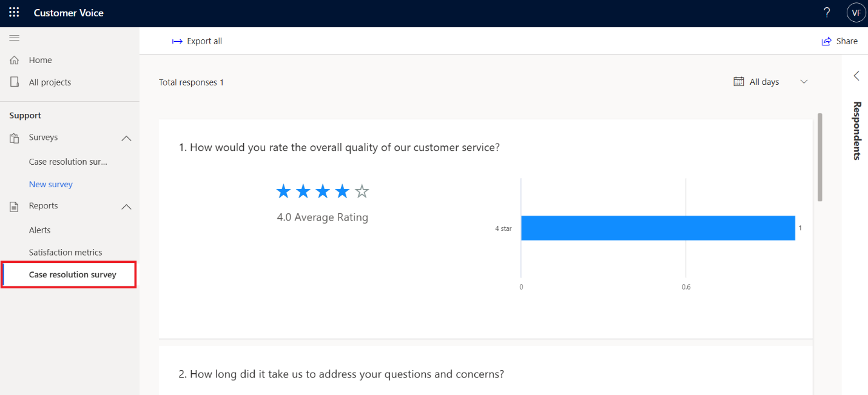Click the calendar icon beside All days

(x=739, y=82)
